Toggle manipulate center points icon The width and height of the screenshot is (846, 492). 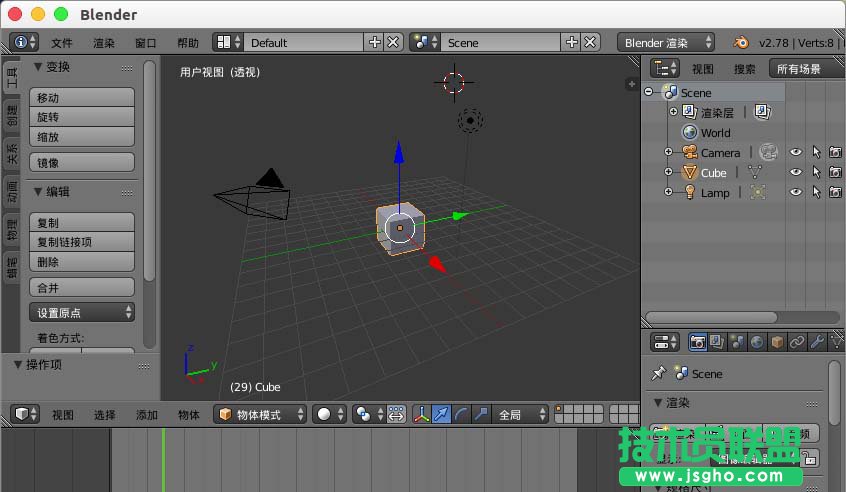(397, 414)
